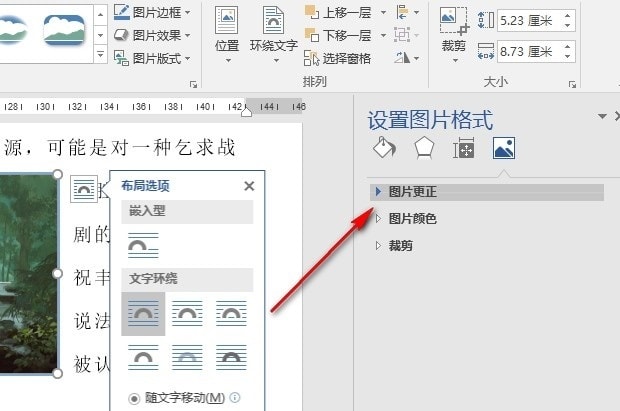
Task: Increase the picture height with up stepper
Action: [x=568, y=15]
